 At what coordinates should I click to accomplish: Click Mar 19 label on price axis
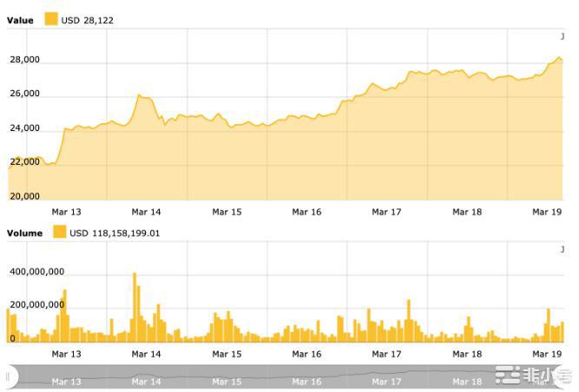coord(547,212)
